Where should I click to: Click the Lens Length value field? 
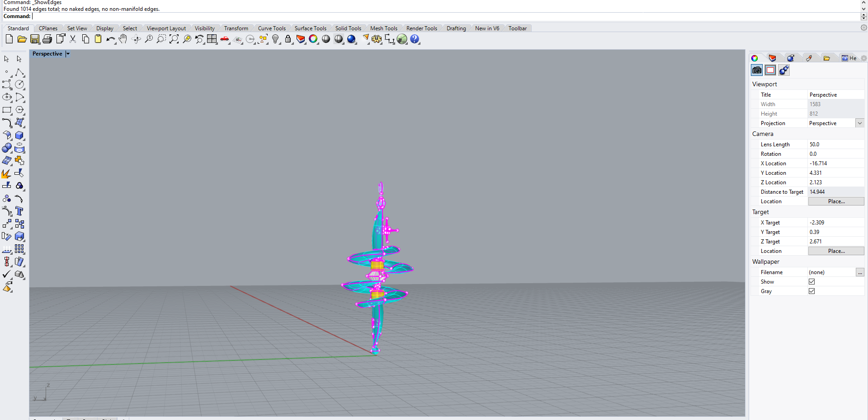pos(836,145)
